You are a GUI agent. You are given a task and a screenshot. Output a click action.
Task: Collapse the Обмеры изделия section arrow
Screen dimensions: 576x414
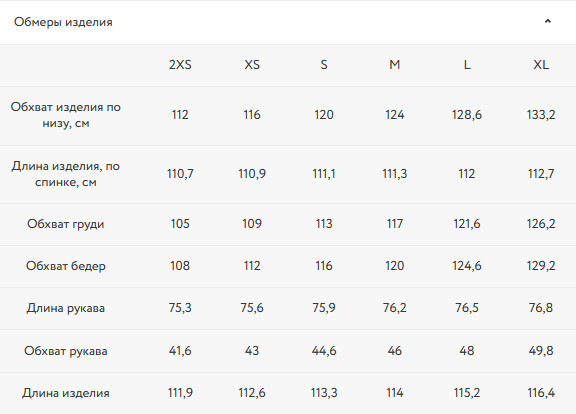tap(547, 21)
